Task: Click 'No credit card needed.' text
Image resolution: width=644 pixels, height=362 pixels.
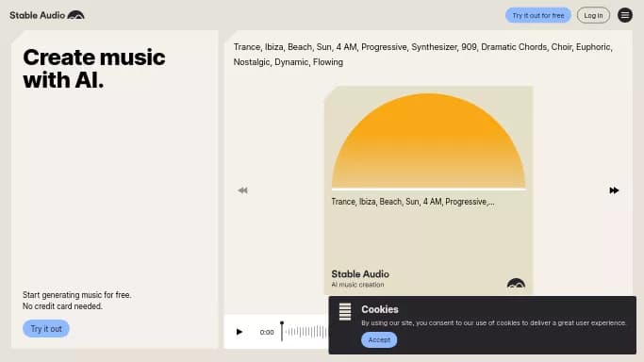Action: 62,306
